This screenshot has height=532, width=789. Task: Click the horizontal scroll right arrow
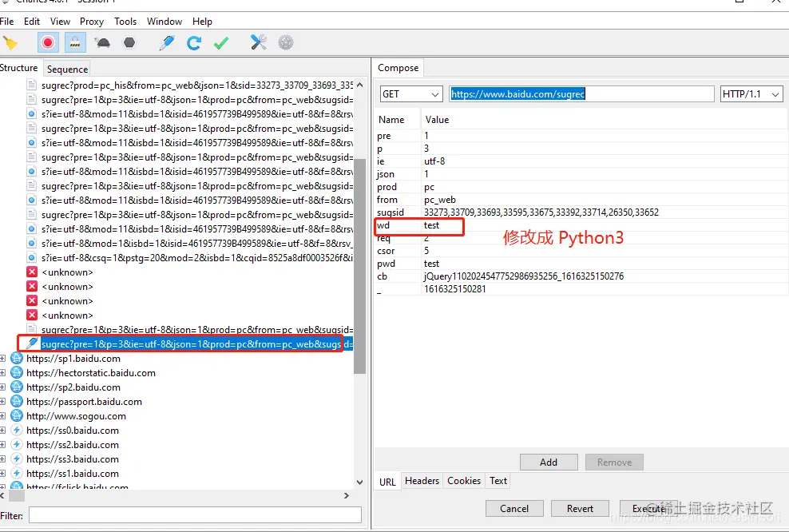(347, 496)
